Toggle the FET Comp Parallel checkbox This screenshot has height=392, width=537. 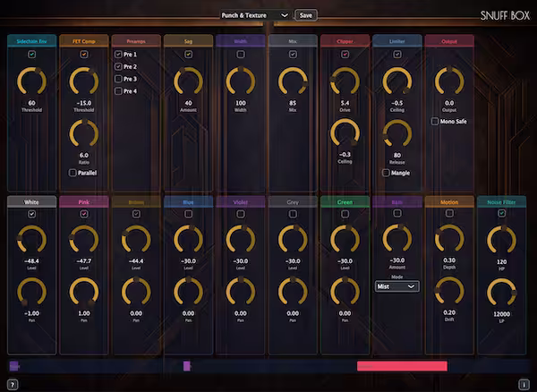coord(72,173)
